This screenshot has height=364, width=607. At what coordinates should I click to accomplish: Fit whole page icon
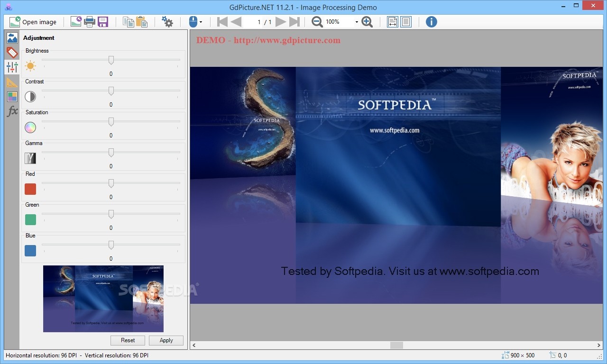coord(406,22)
